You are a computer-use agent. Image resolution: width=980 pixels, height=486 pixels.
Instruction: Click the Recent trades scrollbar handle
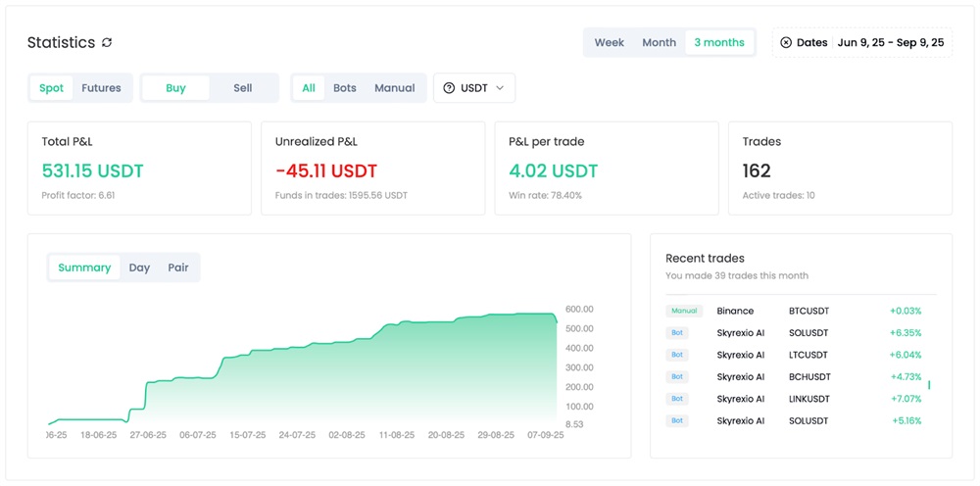click(x=929, y=385)
